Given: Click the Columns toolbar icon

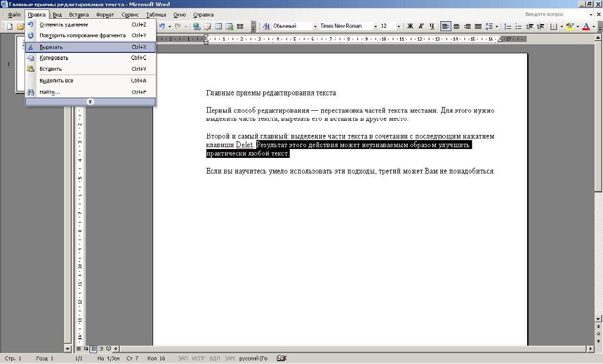Looking at the screenshot, I should coord(240,26).
